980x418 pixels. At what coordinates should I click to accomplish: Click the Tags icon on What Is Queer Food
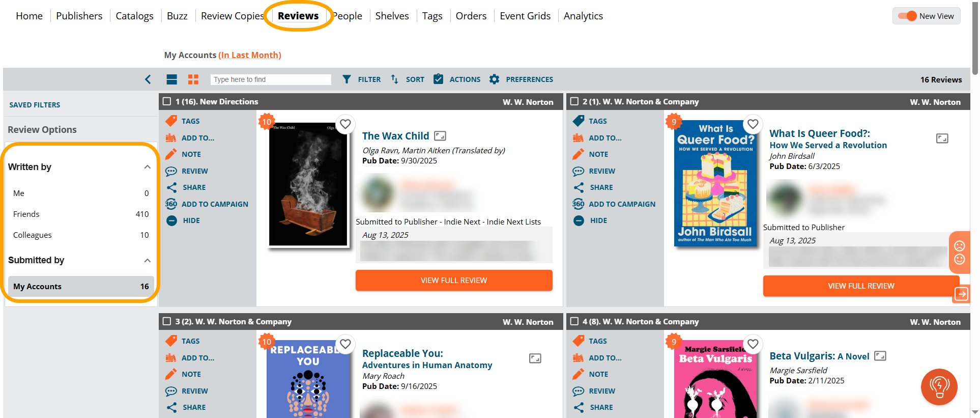pyautogui.click(x=579, y=121)
